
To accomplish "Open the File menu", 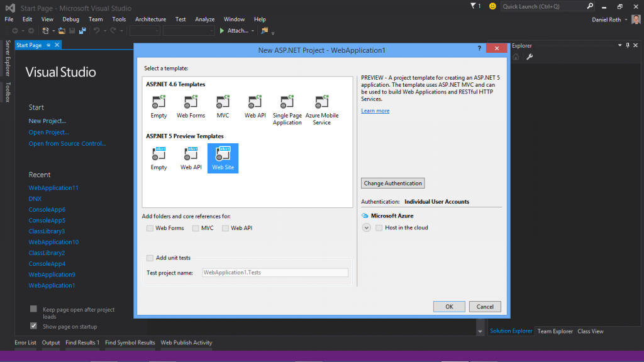I will [x=9, y=19].
